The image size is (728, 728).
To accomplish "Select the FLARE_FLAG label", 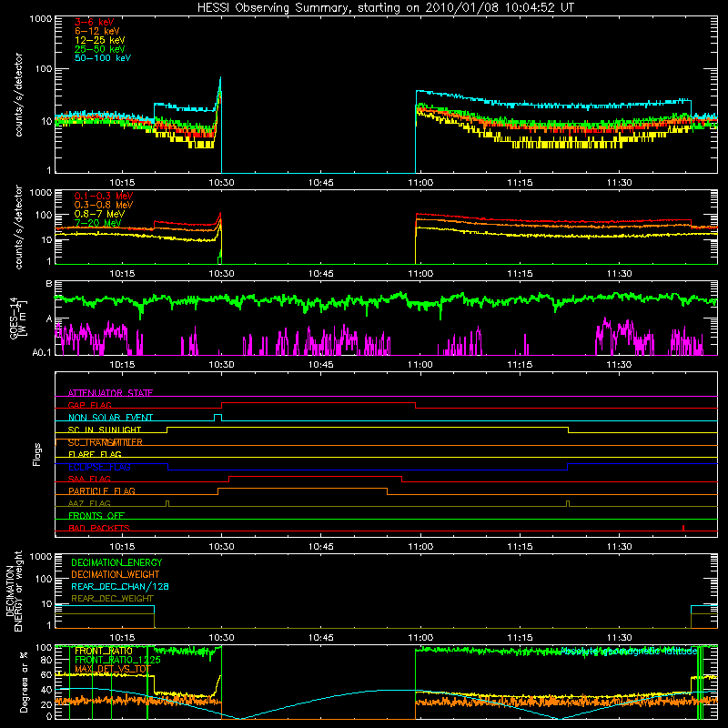I will (95, 454).
